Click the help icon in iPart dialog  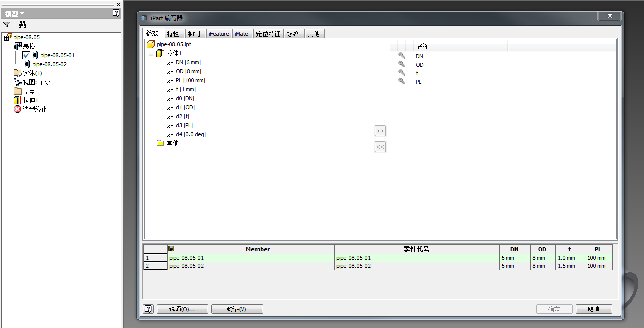[148, 309]
